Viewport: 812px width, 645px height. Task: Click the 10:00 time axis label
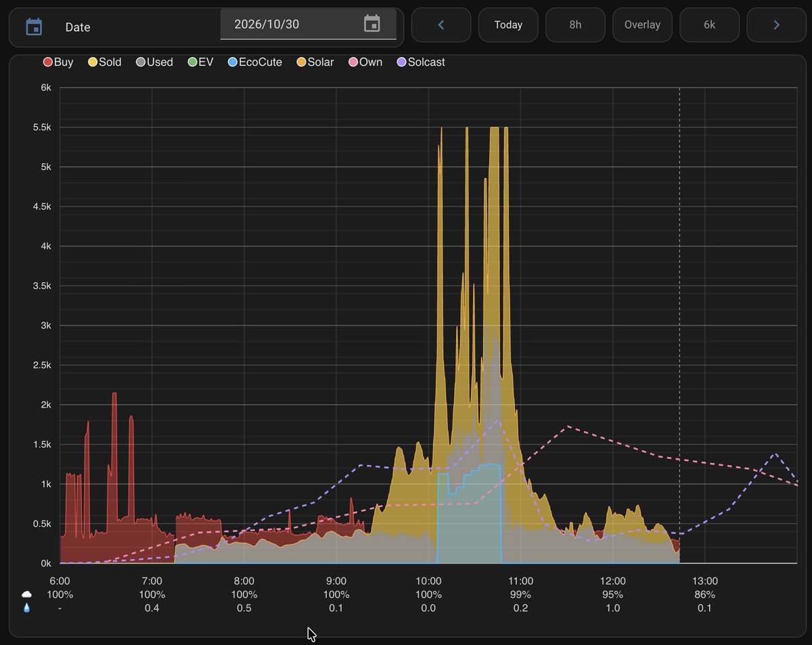(x=428, y=581)
